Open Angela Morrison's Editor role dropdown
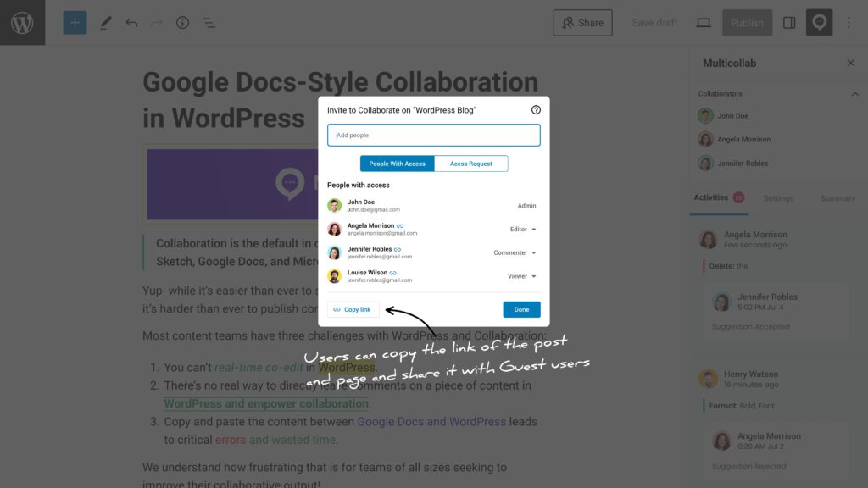 tap(522, 229)
